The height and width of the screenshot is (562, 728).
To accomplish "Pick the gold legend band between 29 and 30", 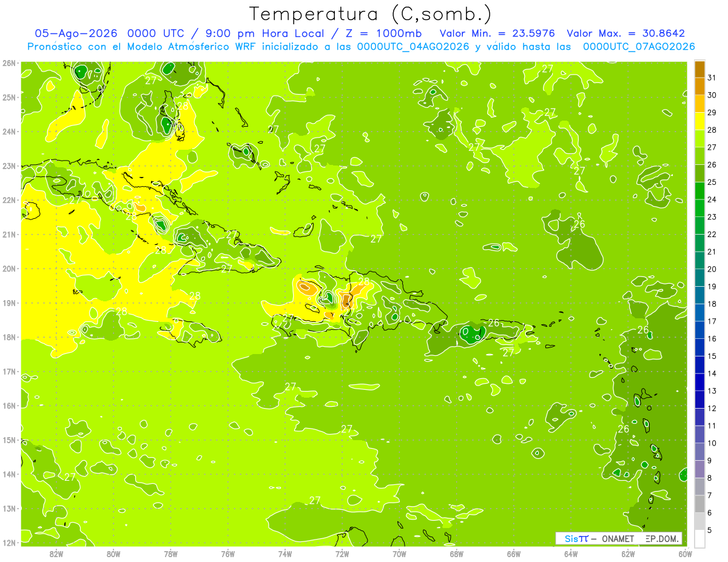I will (699, 104).
